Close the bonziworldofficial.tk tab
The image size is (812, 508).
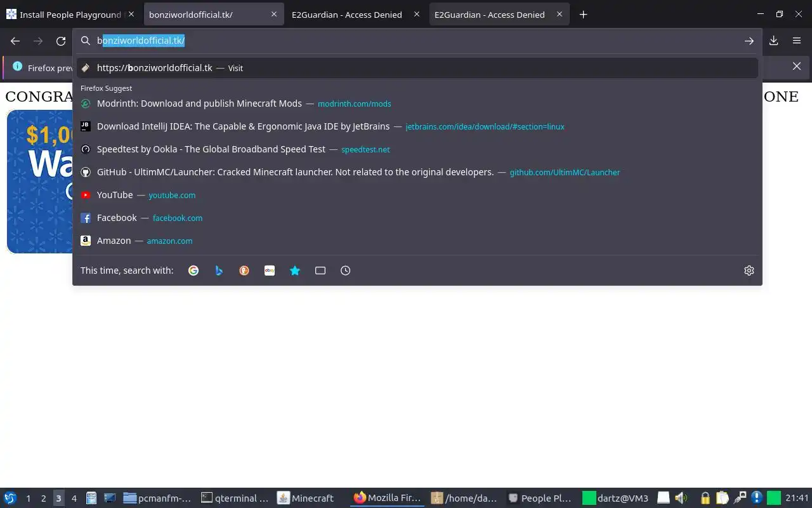[x=274, y=15]
